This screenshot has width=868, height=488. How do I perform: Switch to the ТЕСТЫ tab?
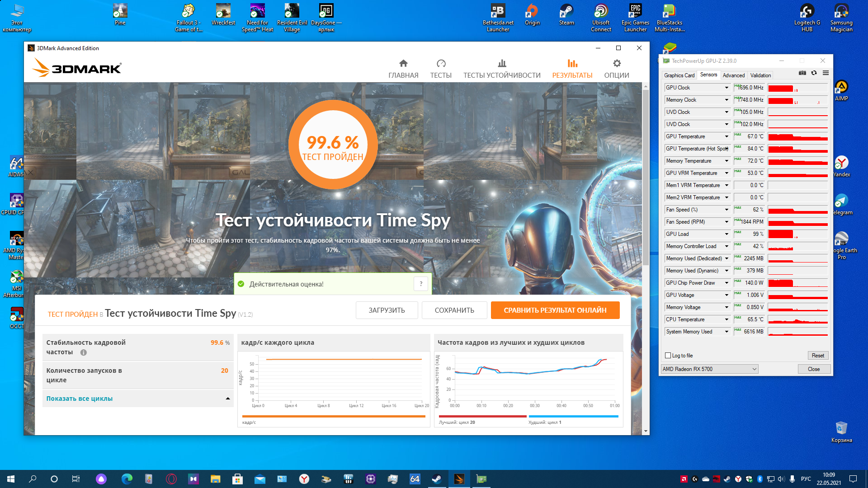point(441,69)
